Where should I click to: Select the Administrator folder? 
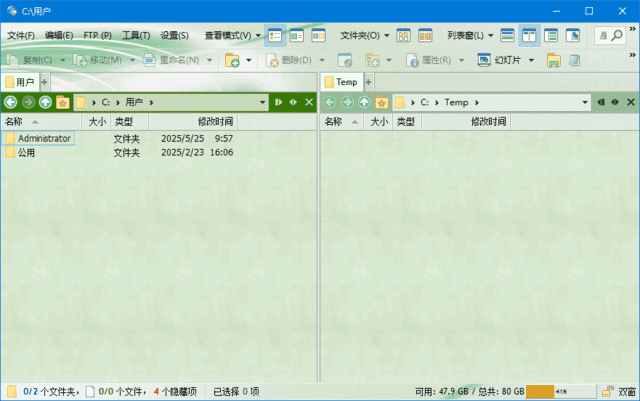tap(39, 138)
